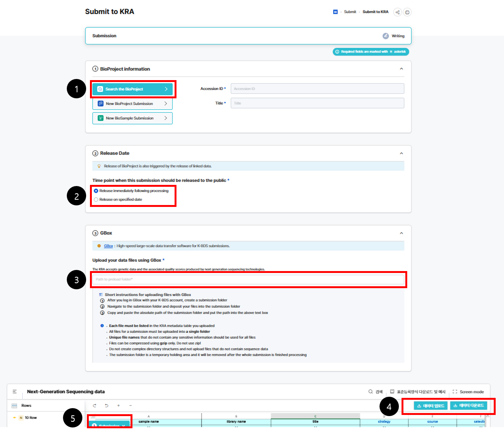Open the GBox software link
This screenshot has width=504, height=429.
[108, 246]
